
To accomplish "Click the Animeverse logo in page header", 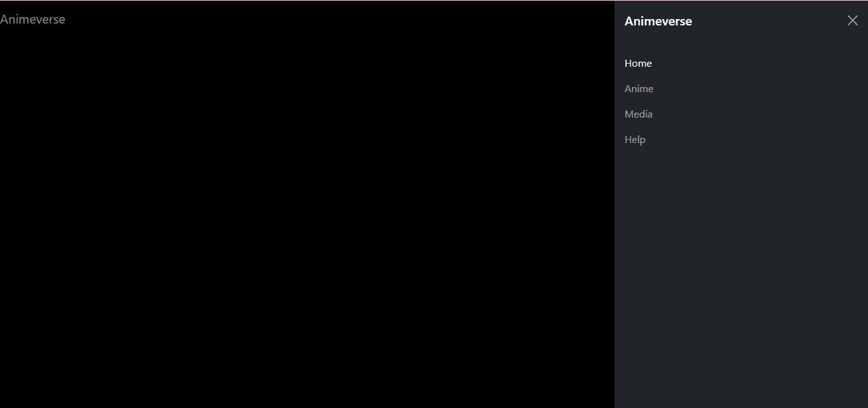I will click(x=32, y=19).
